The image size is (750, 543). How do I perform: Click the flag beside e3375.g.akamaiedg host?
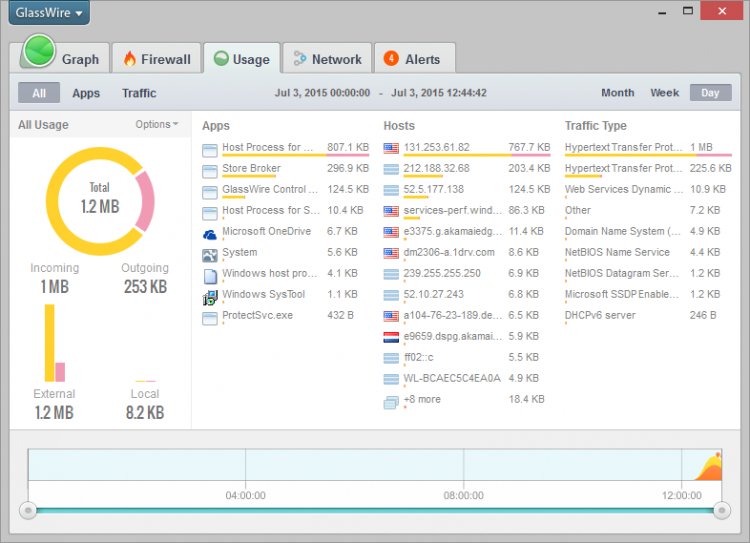click(391, 232)
